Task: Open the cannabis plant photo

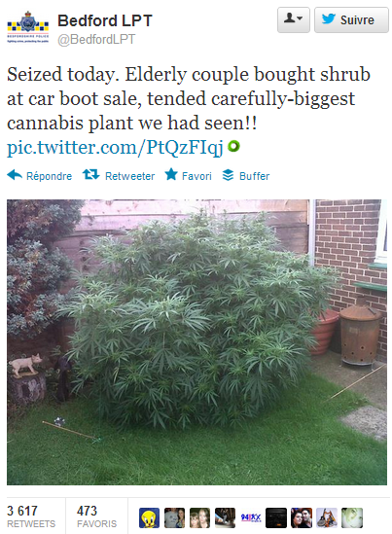Action: click(196, 342)
